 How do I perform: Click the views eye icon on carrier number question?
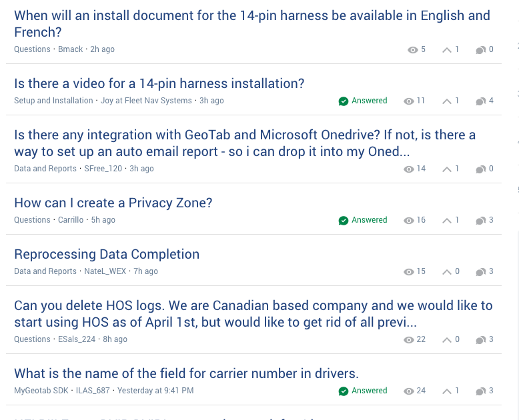(x=409, y=391)
